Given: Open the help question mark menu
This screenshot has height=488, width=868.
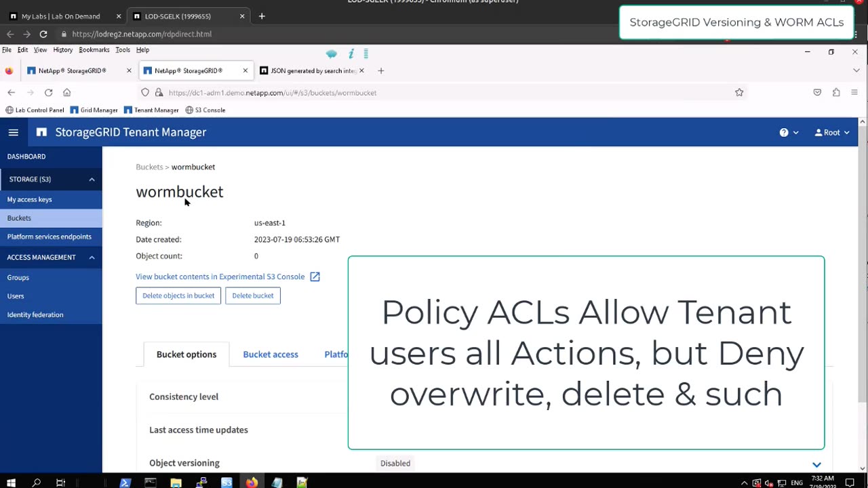Looking at the screenshot, I should point(789,133).
